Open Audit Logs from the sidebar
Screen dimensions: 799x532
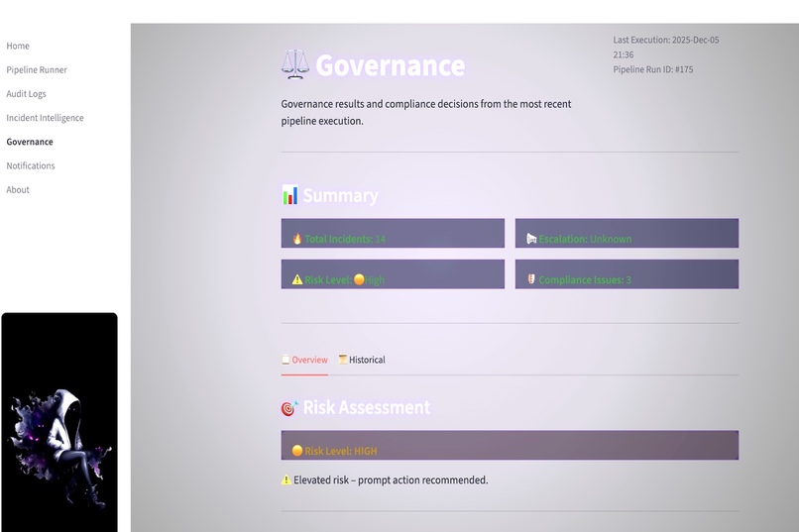tap(26, 94)
